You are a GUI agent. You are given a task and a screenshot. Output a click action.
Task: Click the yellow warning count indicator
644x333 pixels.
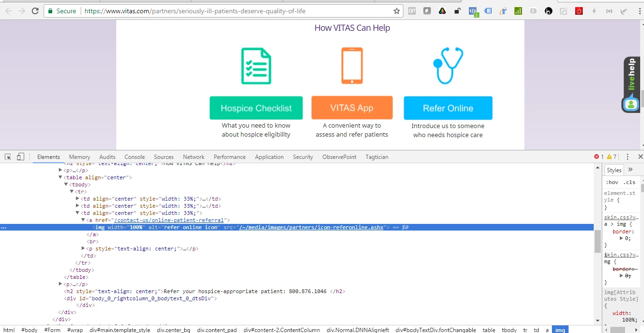click(612, 157)
